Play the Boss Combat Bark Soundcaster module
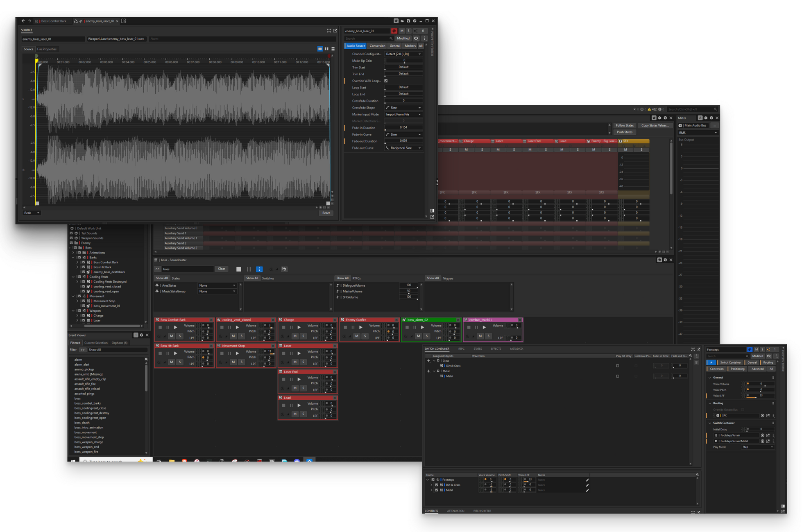The image size is (811, 532). click(176, 327)
